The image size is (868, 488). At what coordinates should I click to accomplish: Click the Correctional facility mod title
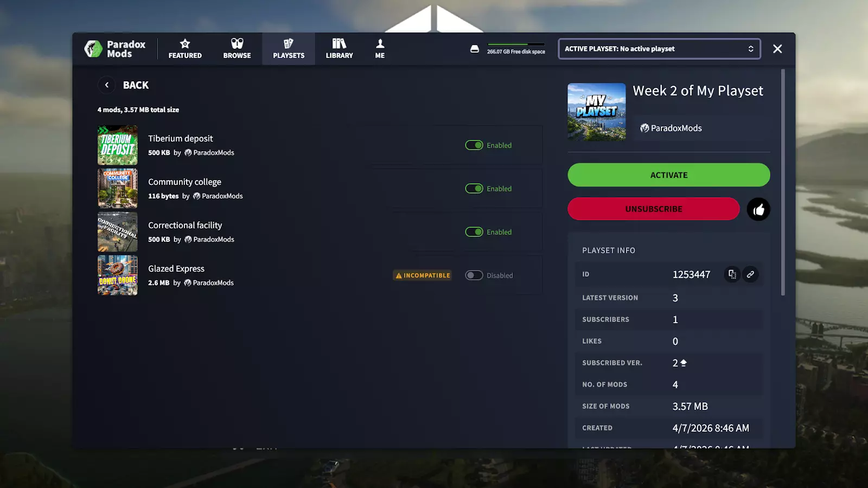pyautogui.click(x=185, y=225)
